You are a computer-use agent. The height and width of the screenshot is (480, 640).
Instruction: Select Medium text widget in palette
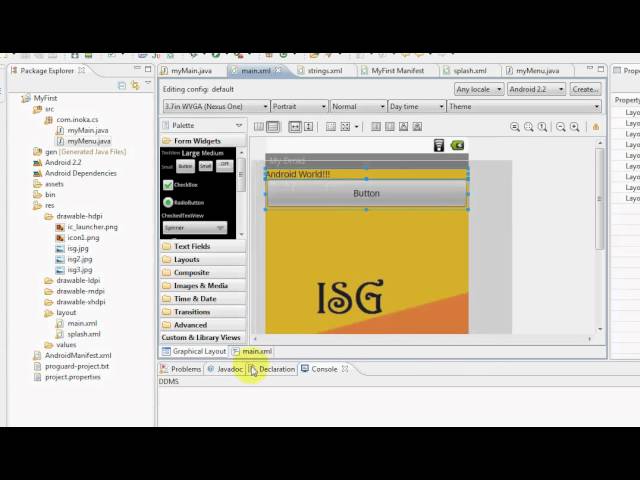click(213, 153)
